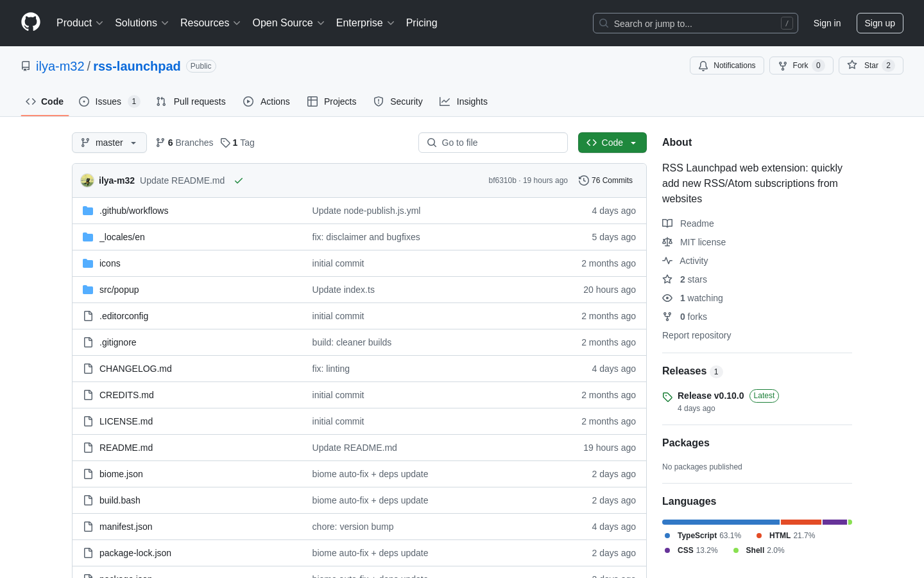The width and height of the screenshot is (924, 578).
Task: Open the bf6310b commit hash
Action: 502,180
